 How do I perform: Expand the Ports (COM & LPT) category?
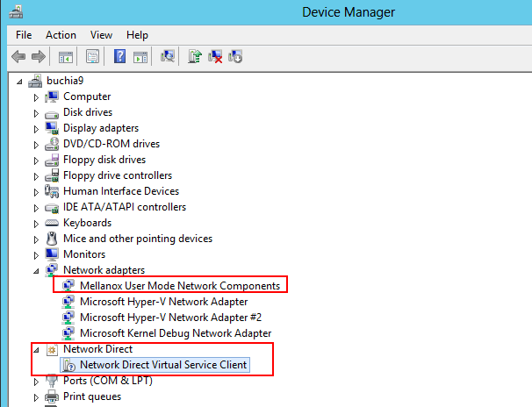(36, 381)
